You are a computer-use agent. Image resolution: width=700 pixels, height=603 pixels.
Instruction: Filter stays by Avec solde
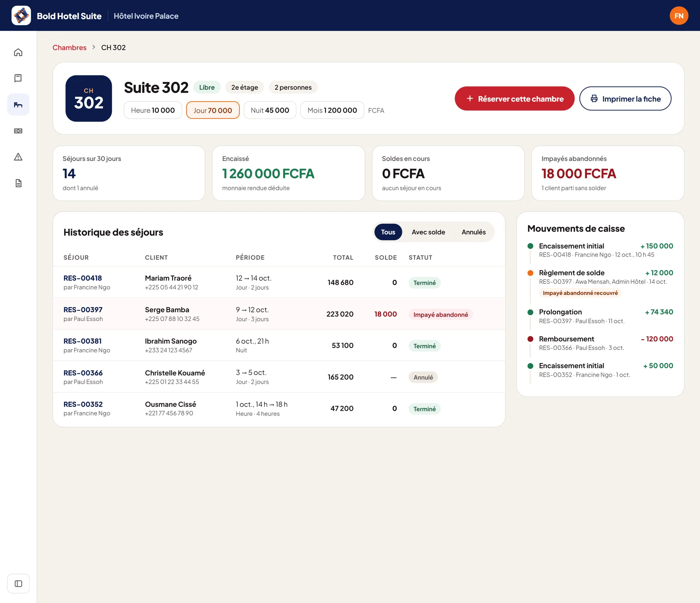pyautogui.click(x=428, y=232)
